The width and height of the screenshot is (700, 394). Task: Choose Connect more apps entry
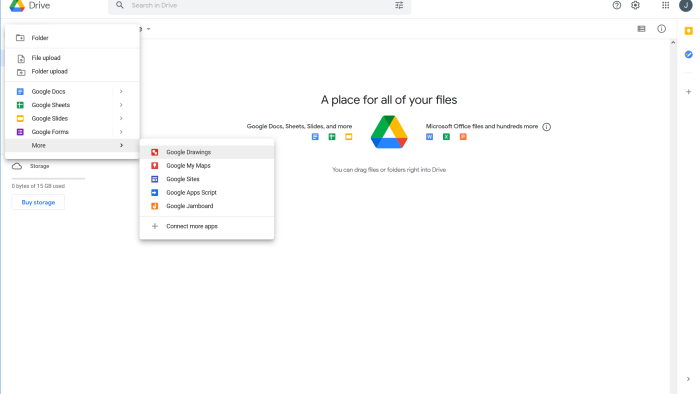pyautogui.click(x=207, y=226)
